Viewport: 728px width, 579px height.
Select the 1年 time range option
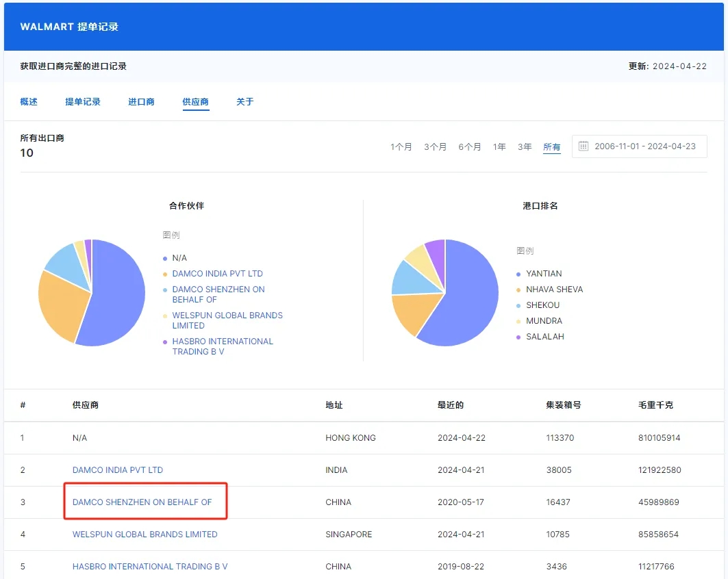click(499, 146)
